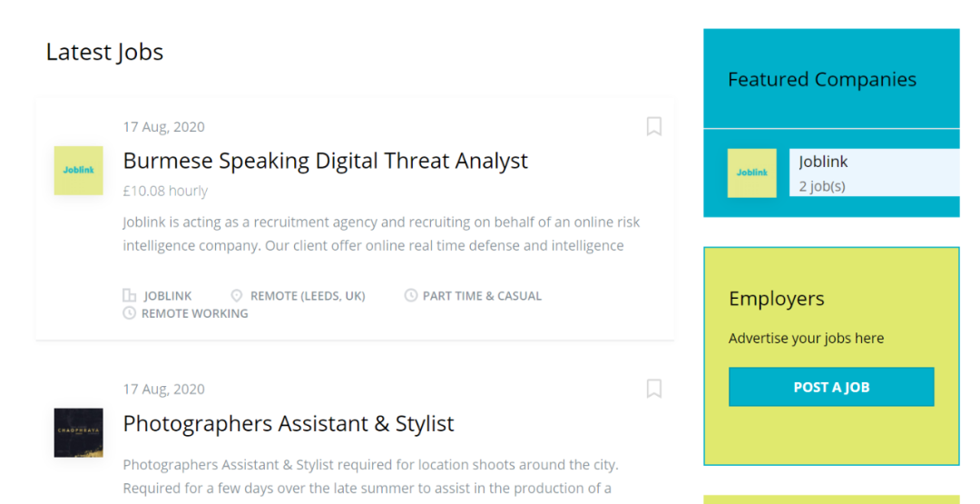Screen dimensions: 980x504
Task: Click the Latest Jobs heading
Action: point(104,52)
